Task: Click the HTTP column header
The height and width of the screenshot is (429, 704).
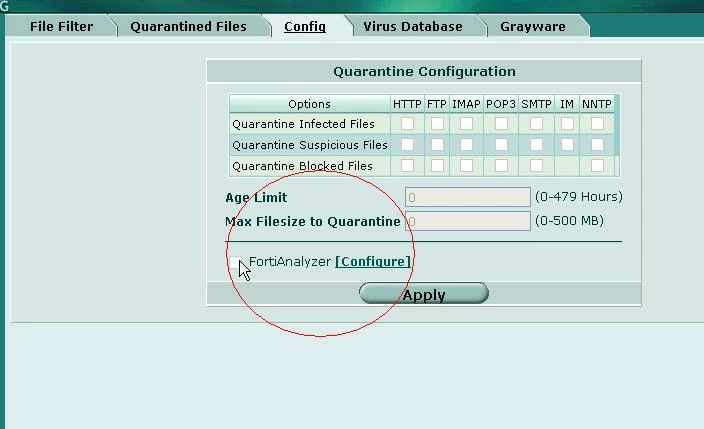Action: pos(407,104)
